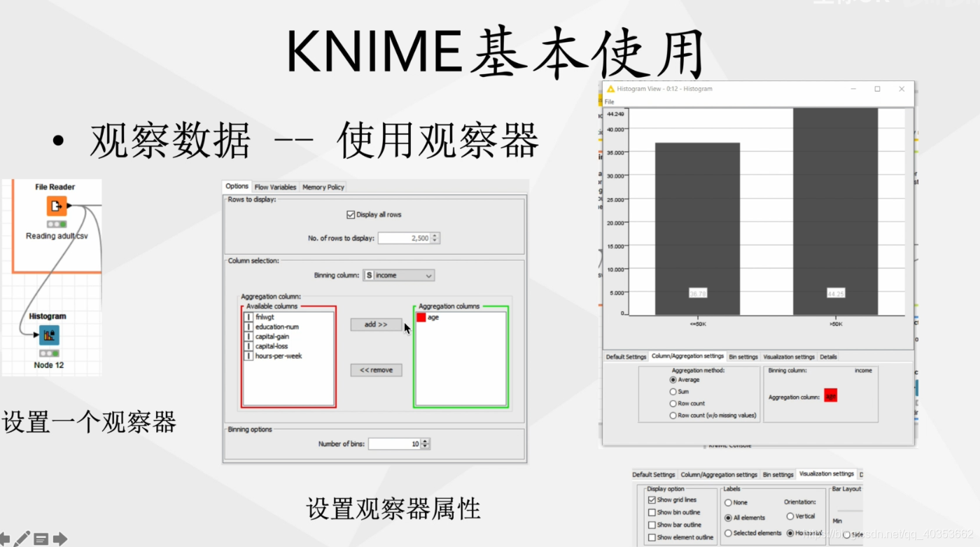Increase No. of rows to display

tap(435, 235)
